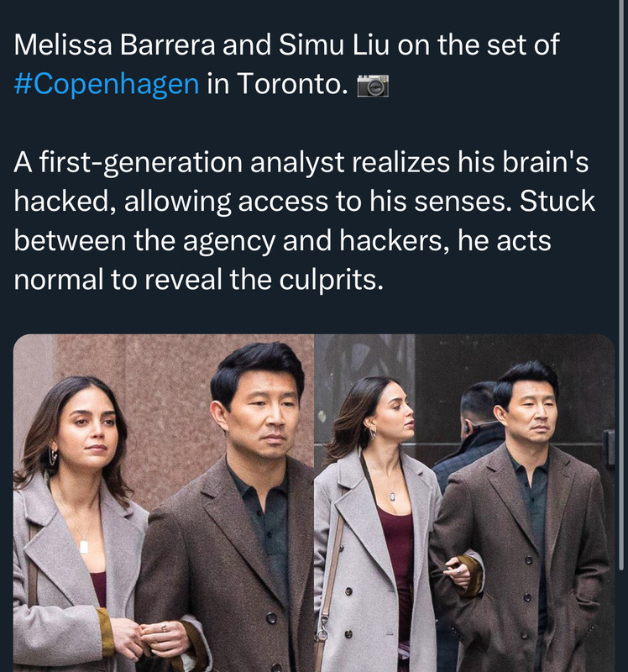Open the #Copenhagen hashtag link

tap(107, 83)
